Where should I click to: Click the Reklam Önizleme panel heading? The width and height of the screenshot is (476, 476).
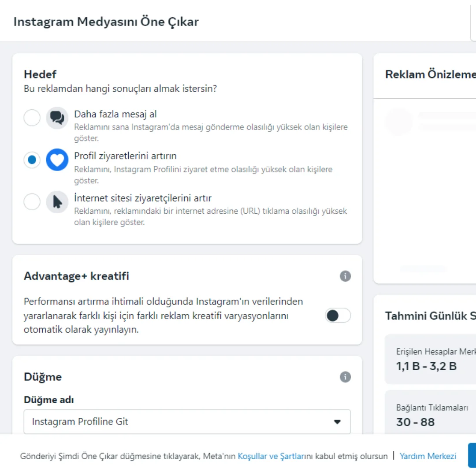430,74
